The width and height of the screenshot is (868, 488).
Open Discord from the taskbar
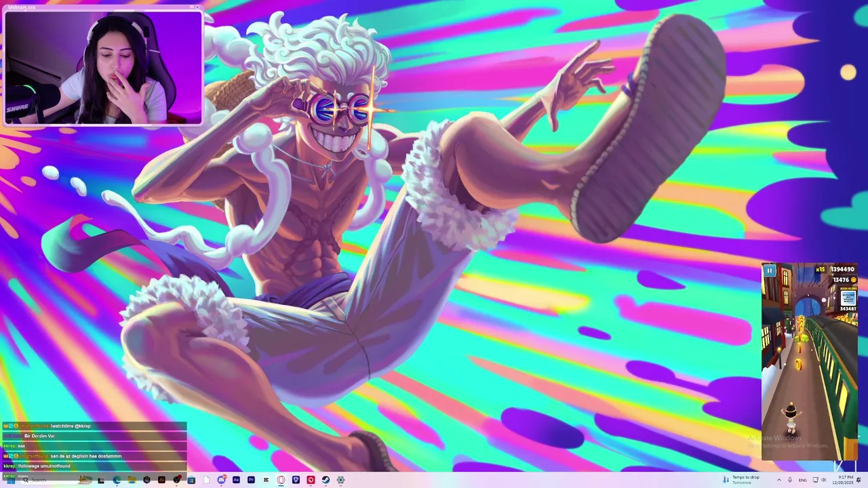pos(221,480)
